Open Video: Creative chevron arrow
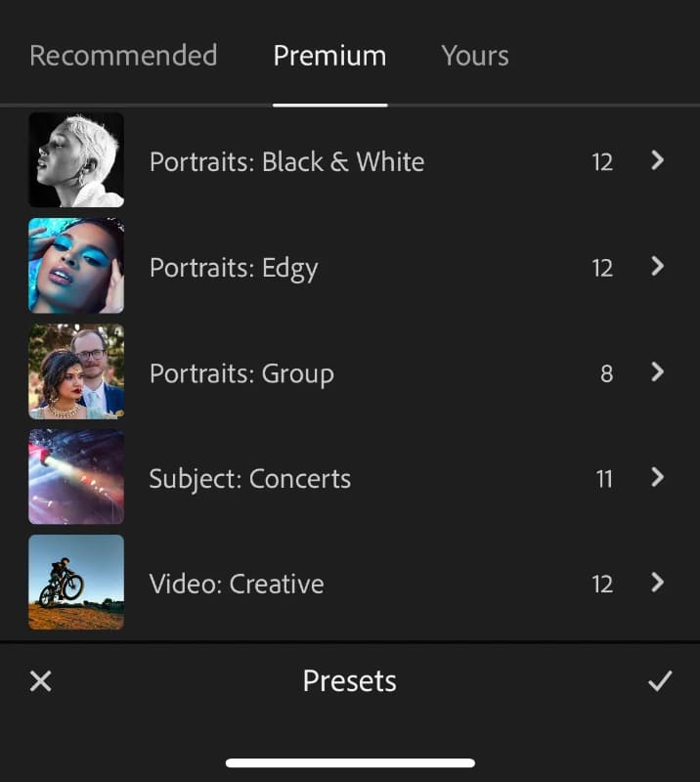This screenshot has height=782, width=700. (x=658, y=583)
